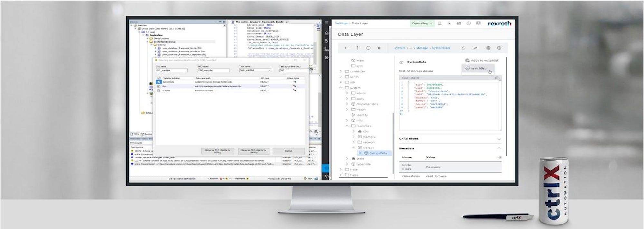Click the back arrow in Data Layer toolbar
The image size is (644, 229).
click(x=346, y=48)
